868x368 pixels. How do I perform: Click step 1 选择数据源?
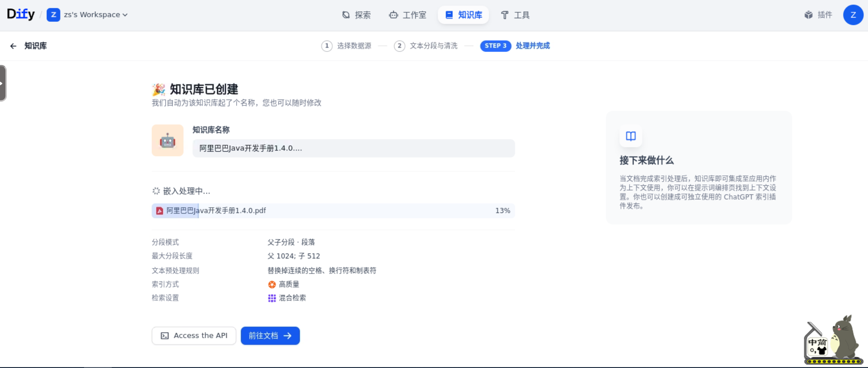click(x=347, y=46)
